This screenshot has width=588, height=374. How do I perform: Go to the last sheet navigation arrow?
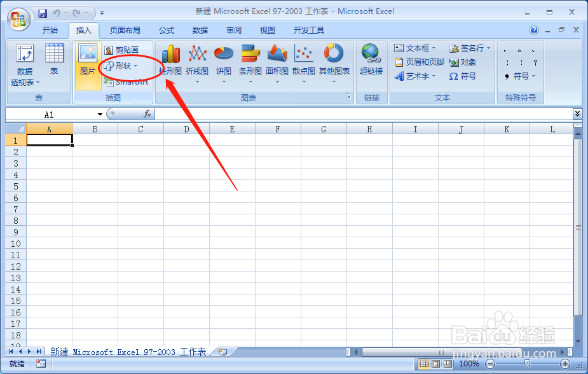click(39, 352)
